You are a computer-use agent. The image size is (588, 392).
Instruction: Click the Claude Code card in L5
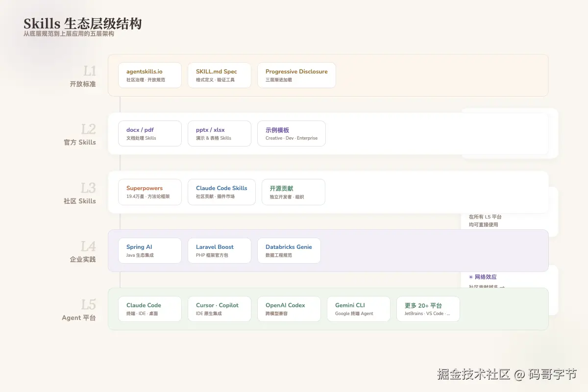tap(150, 309)
